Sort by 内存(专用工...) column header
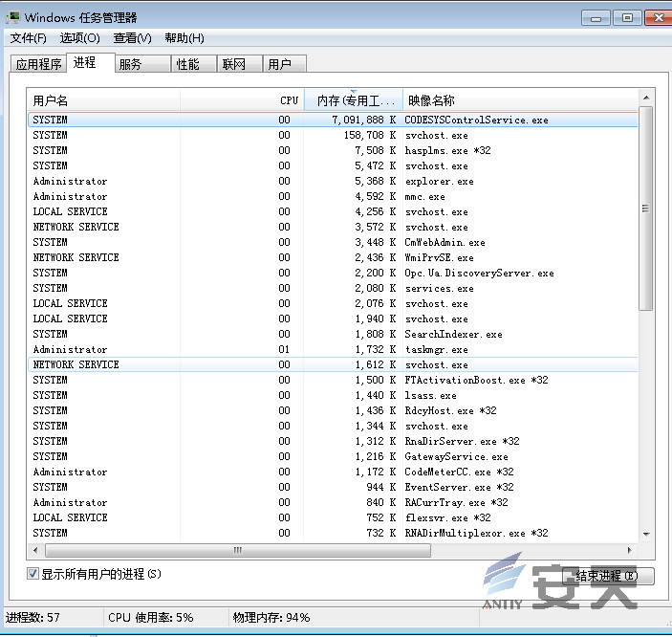This screenshot has width=672, height=637. point(354,100)
